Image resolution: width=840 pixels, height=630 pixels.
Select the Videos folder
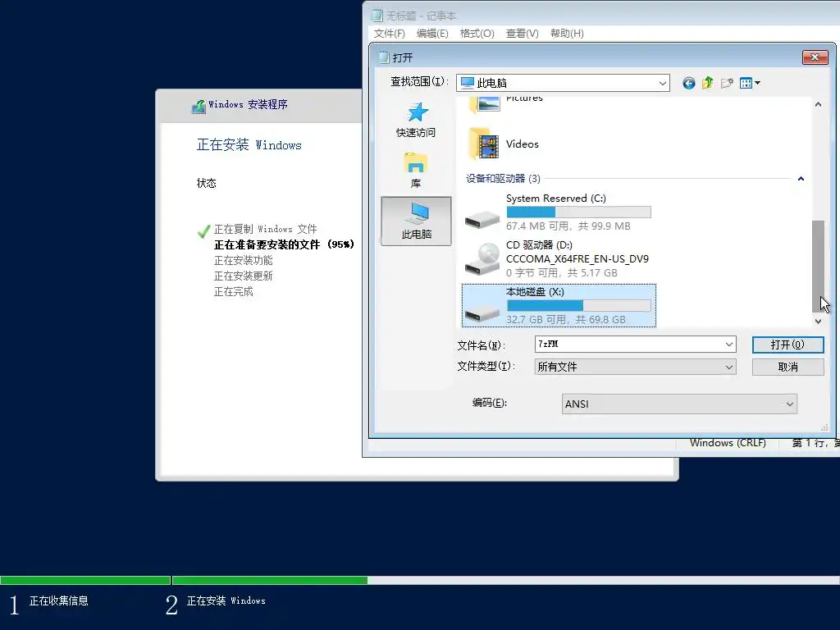504,144
